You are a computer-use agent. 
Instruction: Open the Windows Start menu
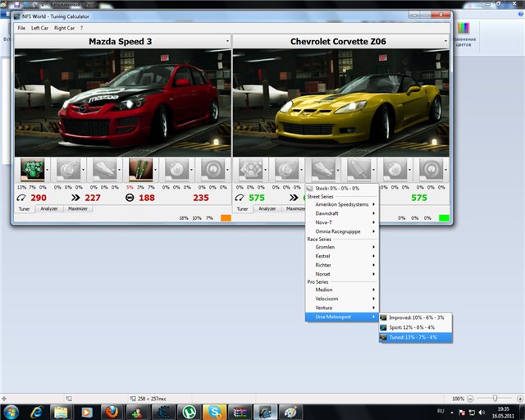click(11, 412)
